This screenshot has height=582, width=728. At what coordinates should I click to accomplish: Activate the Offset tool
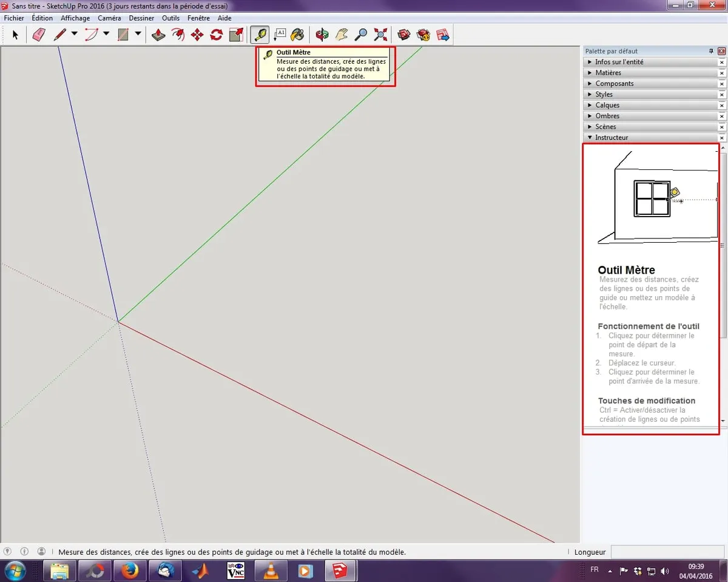pos(178,35)
